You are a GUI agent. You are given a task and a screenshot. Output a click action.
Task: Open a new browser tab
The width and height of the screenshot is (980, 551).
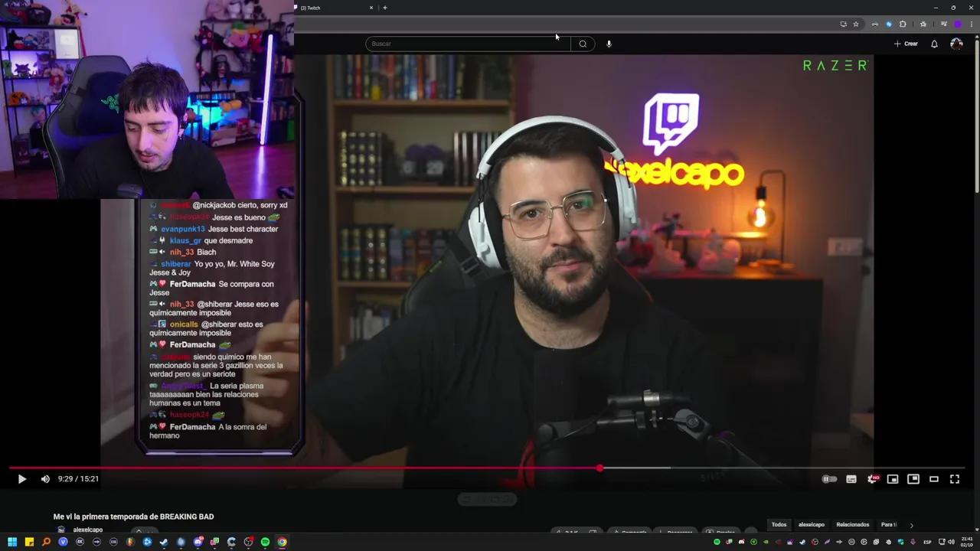(384, 8)
